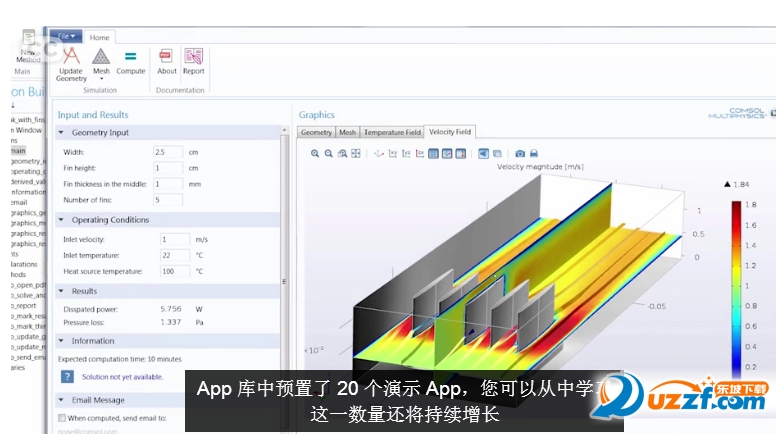This screenshot has width=776, height=434.
Task: Click 'Expected computation time: 10 minutes' text
Action: pyautogui.click(x=120, y=359)
